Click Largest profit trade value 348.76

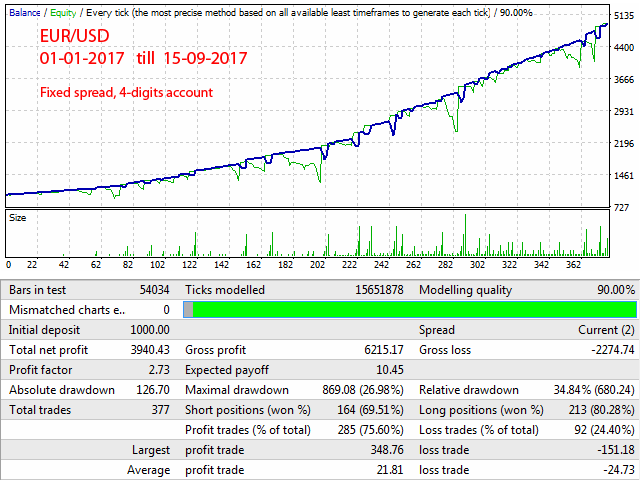pyautogui.click(x=387, y=450)
